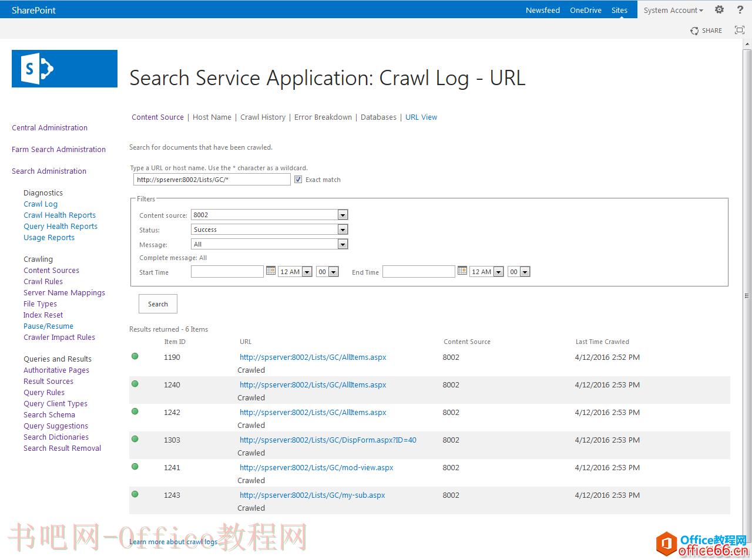Open End Time hour dropdown

click(x=486, y=272)
